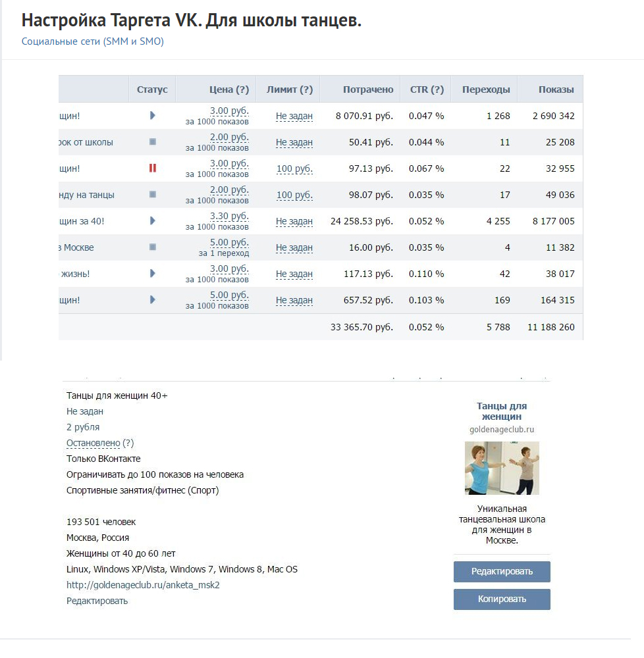Edit 100 руб. limit in 97.13 руб. row
This screenshot has height=658, width=644.
pyautogui.click(x=294, y=168)
